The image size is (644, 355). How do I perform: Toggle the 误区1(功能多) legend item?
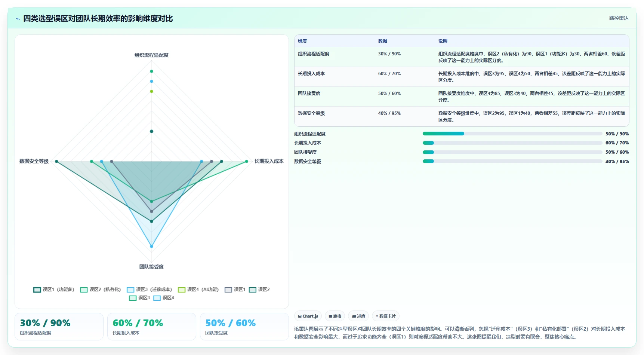pos(54,290)
